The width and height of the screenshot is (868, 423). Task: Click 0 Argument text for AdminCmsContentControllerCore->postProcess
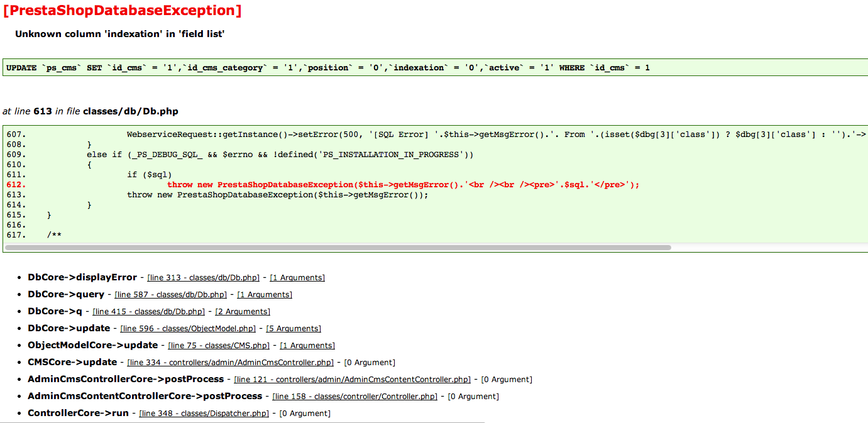click(x=473, y=396)
